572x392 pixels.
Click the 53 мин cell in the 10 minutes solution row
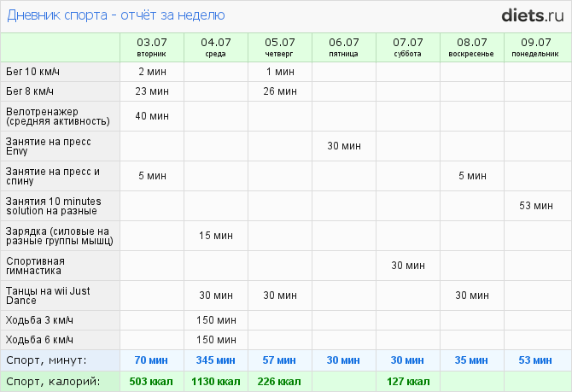click(536, 206)
